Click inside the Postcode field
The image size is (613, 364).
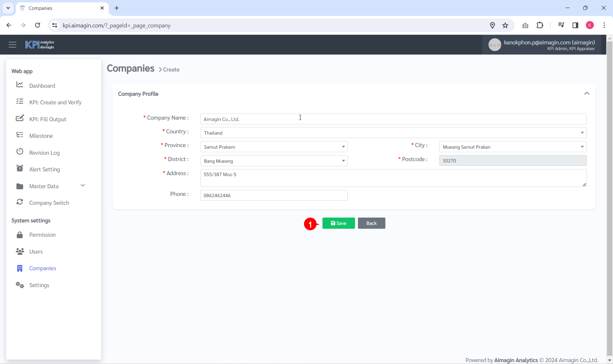(512, 160)
